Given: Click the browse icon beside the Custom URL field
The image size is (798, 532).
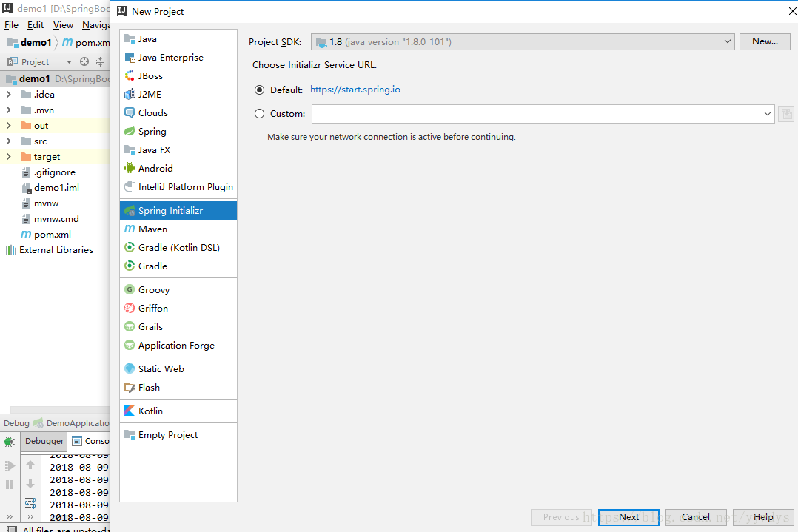Looking at the screenshot, I should point(786,113).
